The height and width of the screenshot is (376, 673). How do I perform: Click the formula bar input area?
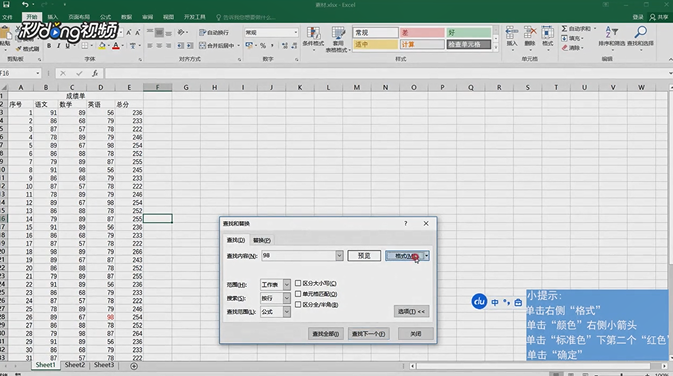[x=386, y=73]
